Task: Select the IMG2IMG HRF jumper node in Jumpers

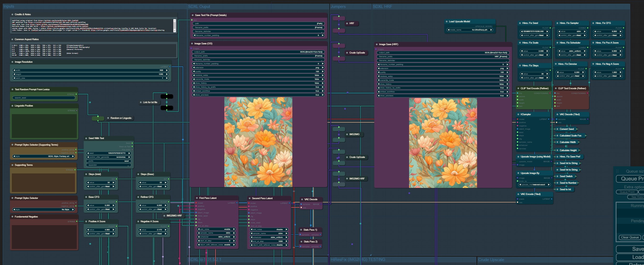Action: 357,179
